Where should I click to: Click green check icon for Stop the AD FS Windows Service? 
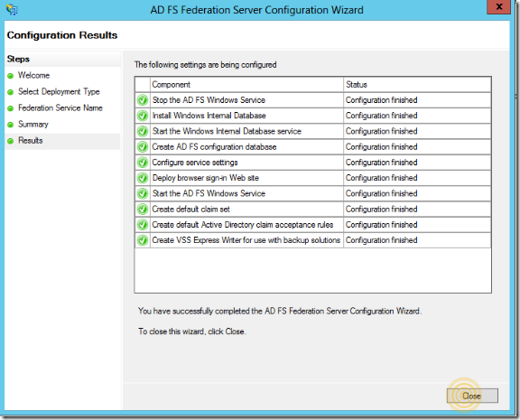[143, 100]
